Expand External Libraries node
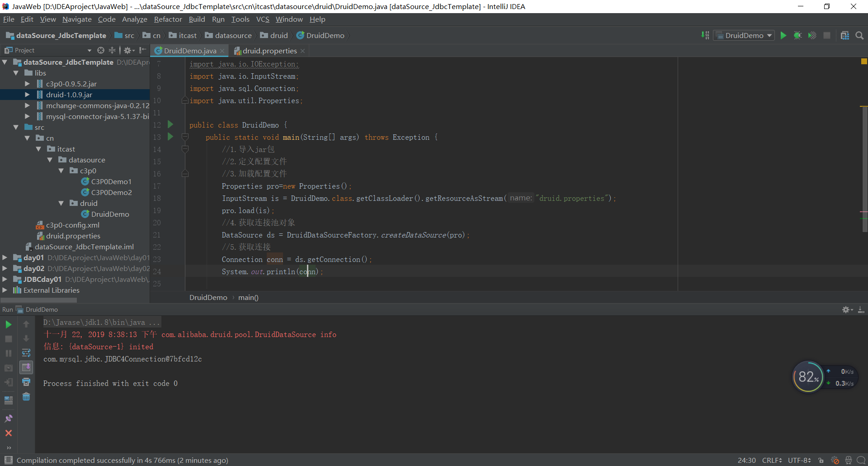The width and height of the screenshot is (868, 466). tap(5, 290)
